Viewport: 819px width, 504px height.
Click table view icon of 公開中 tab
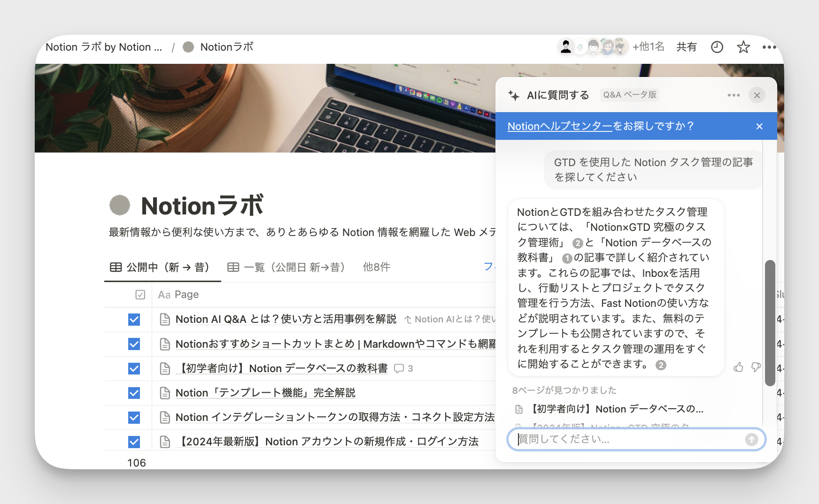coord(116,267)
